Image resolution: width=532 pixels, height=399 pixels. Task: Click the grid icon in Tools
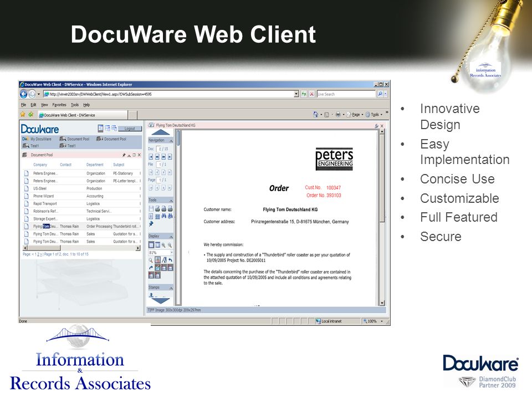coord(157,216)
